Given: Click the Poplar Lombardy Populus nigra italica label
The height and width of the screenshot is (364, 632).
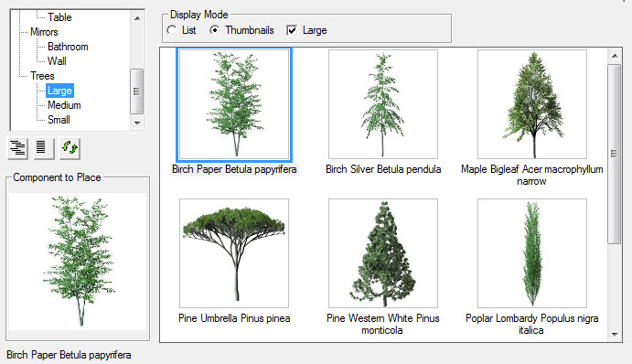Looking at the screenshot, I should click(532, 324).
